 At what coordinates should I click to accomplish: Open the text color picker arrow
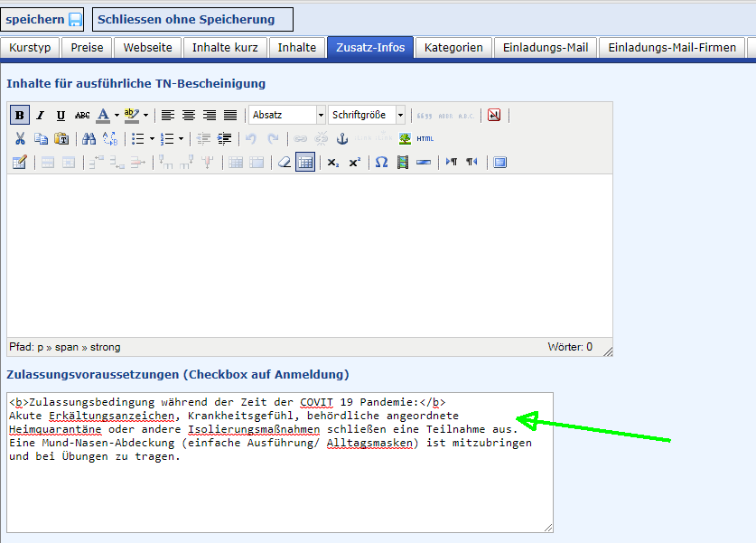click(x=117, y=116)
